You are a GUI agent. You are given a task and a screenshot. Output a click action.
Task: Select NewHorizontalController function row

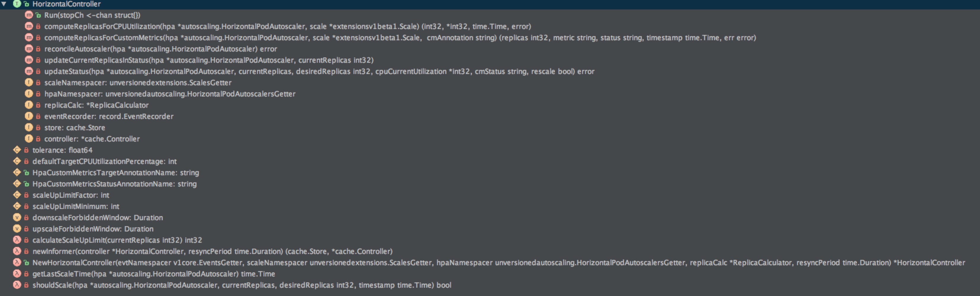tap(499, 262)
